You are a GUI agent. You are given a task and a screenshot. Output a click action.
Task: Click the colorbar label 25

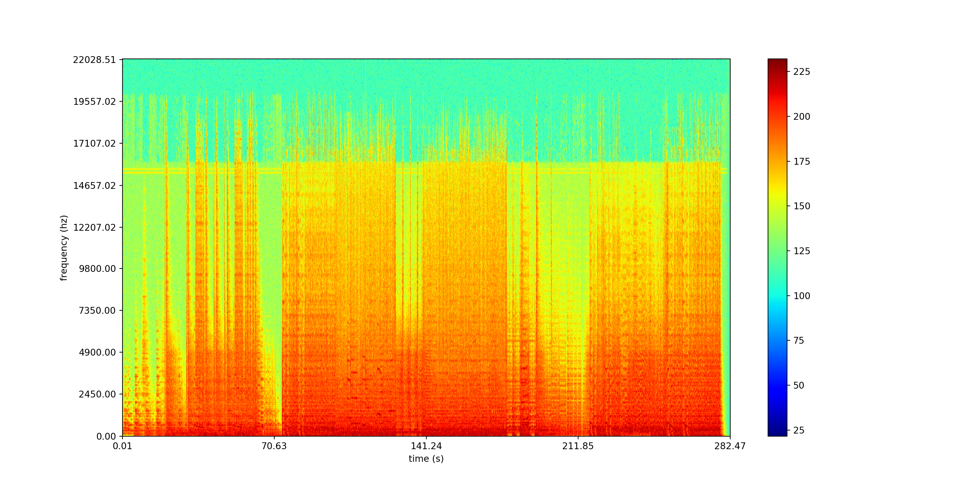click(799, 430)
